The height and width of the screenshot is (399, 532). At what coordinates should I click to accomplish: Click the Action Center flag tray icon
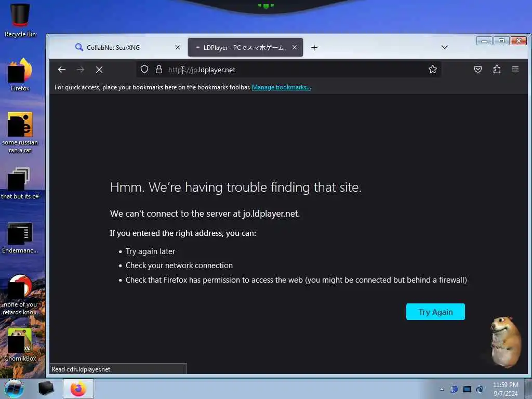click(x=454, y=389)
